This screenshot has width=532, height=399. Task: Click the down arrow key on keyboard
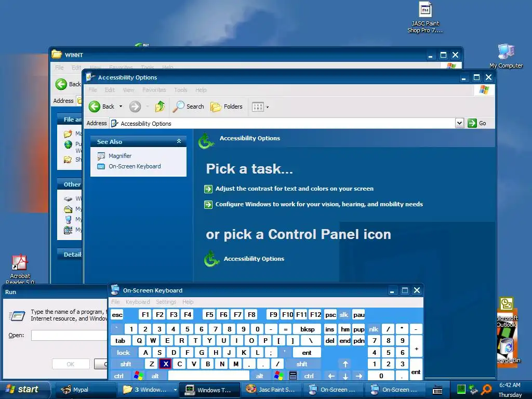click(x=345, y=376)
